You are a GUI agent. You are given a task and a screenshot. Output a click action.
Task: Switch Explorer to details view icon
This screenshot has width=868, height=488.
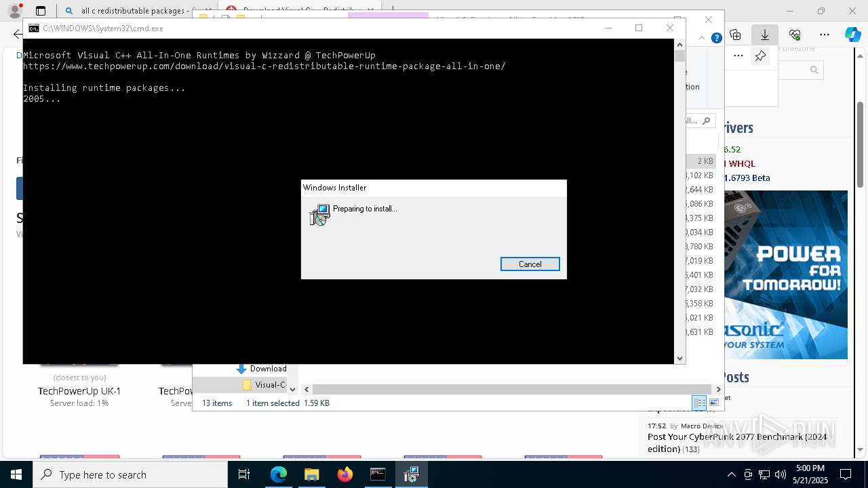click(x=699, y=403)
